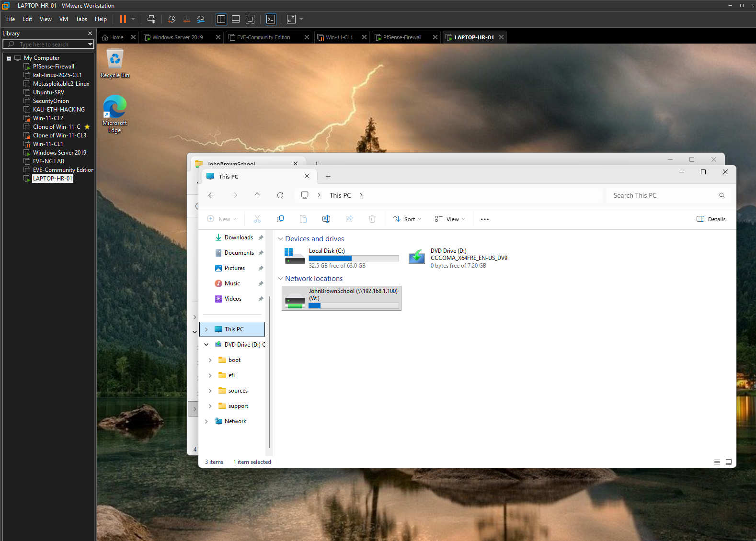The height and width of the screenshot is (541, 756).
Task: Refresh the This PC Explorer window
Action: 280,195
